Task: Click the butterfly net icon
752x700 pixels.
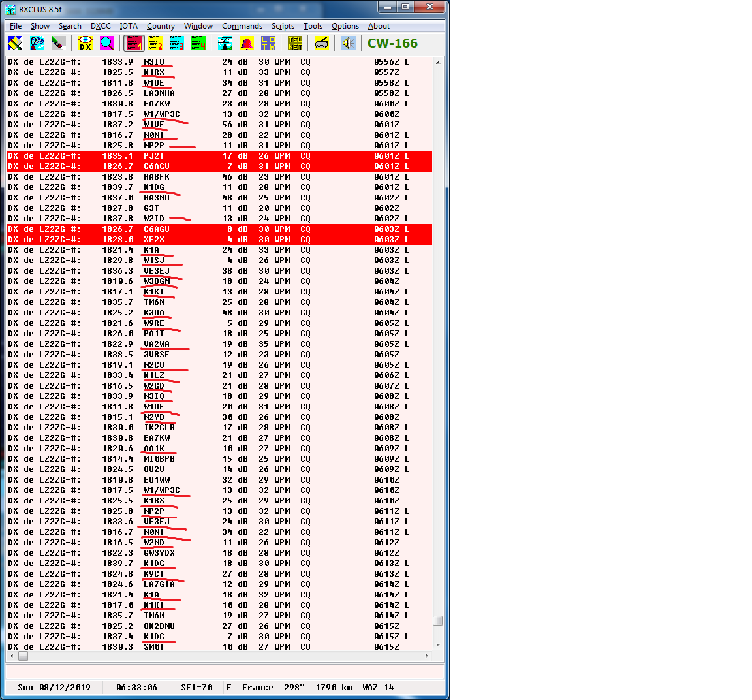Action: [x=37, y=43]
